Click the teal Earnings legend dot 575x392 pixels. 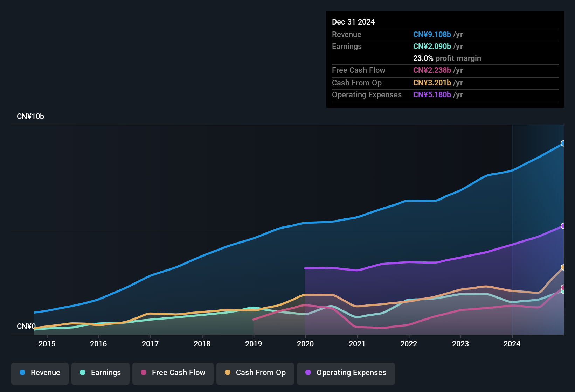click(x=83, y=373)
